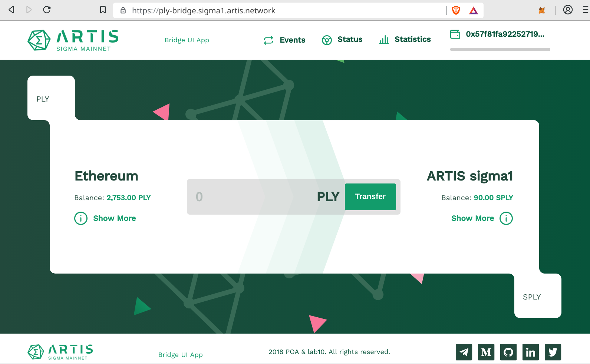The width and height of the screenshot is (590, 364).
Task: Click the ARTIS logo in the footer
Action: click(60, 352)
